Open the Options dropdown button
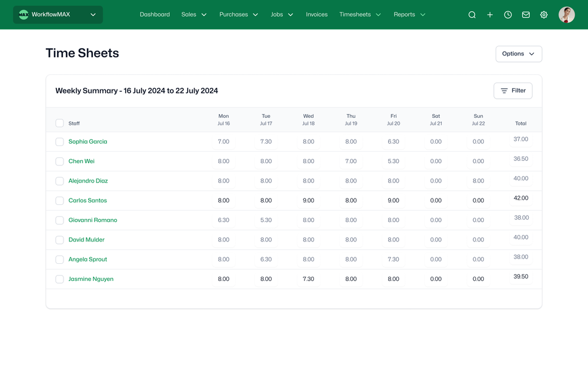Image resolution: width=588 pixels, height=368 pixels. [x=519, y=54]
